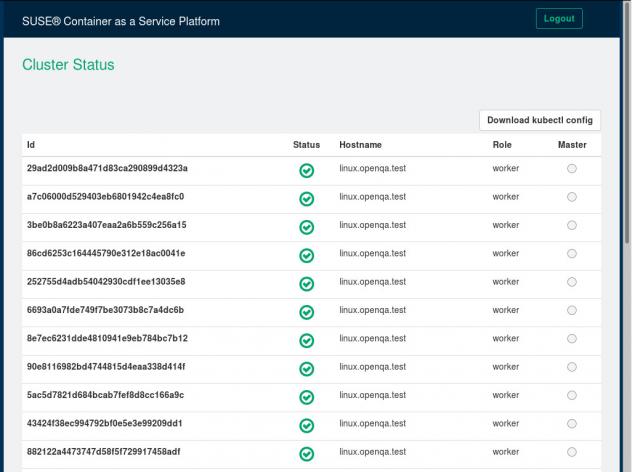
Task: Mark node 6693a0a7fde749f7be3073b8c7a4dc6b as master
Action: tap(572, 311)
